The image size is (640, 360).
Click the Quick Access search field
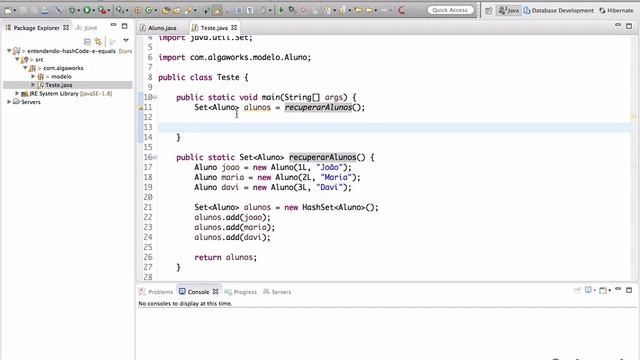pyautogui.click(x=450, y=10)
